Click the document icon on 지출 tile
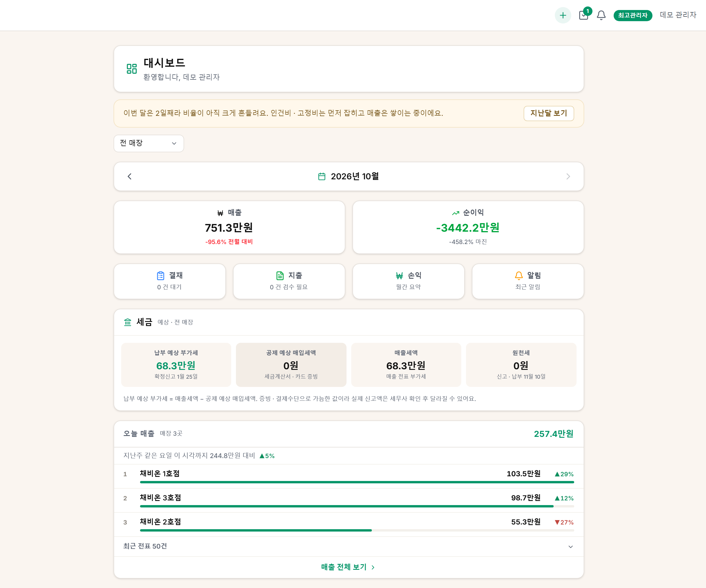Screen dimensions: 706x588 pyautogui.click(x=280, y=275)
